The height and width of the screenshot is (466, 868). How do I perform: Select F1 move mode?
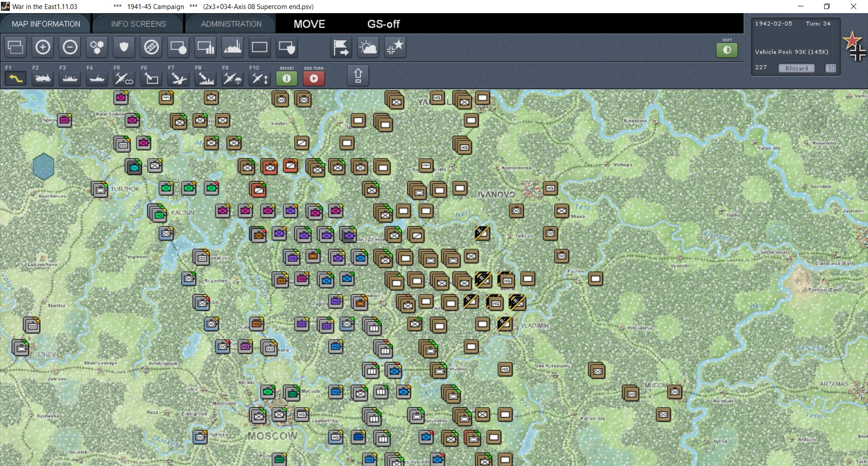(x=16, y=78)
